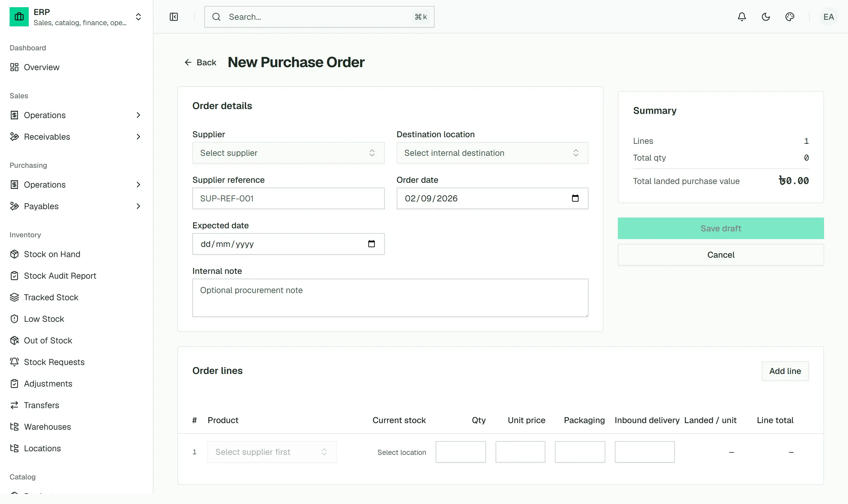Click Cancel button
848x504 pixels.
721,255
